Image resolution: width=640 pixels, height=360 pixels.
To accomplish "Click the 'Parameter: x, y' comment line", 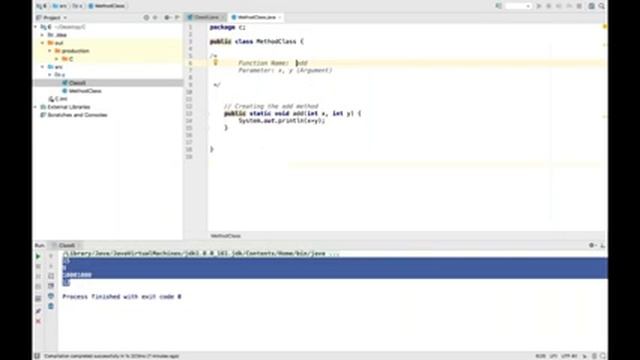I will 285,70.
